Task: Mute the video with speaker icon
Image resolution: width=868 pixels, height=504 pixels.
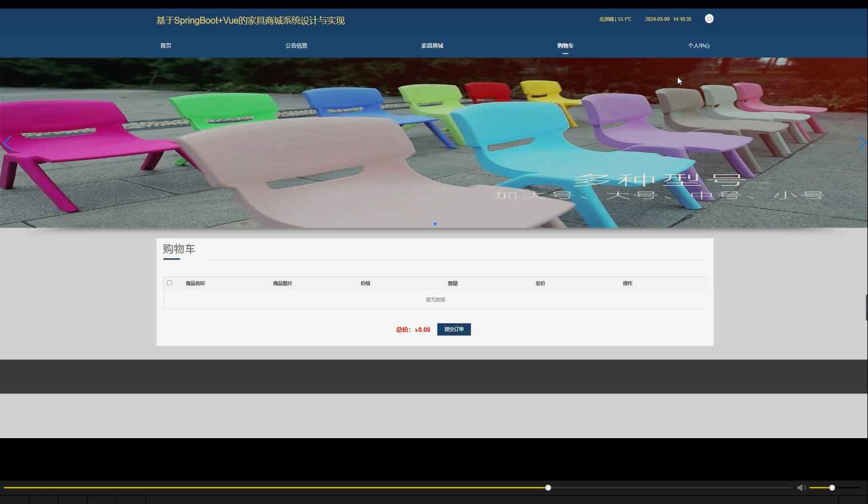Action: tap(801, 487)
